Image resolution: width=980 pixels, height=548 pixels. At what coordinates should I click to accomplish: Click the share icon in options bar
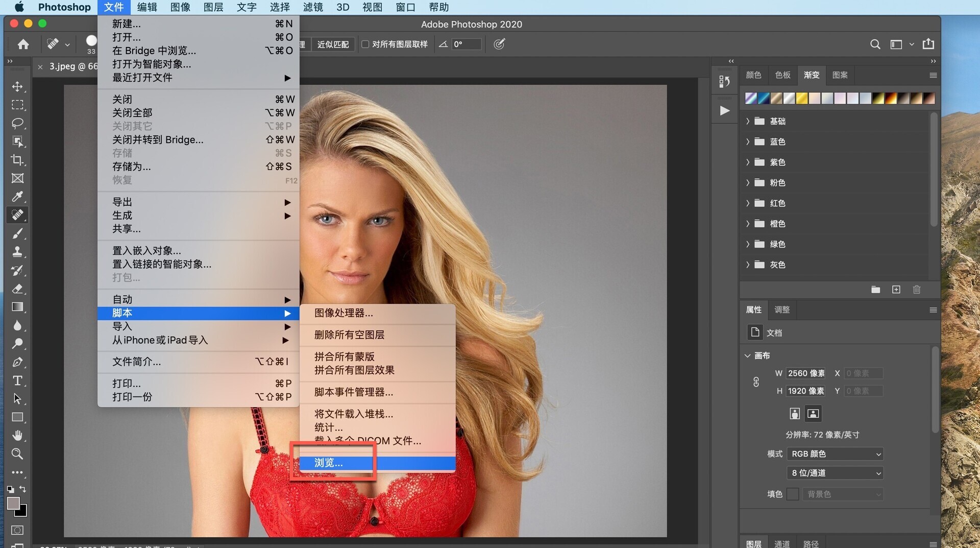928,44
